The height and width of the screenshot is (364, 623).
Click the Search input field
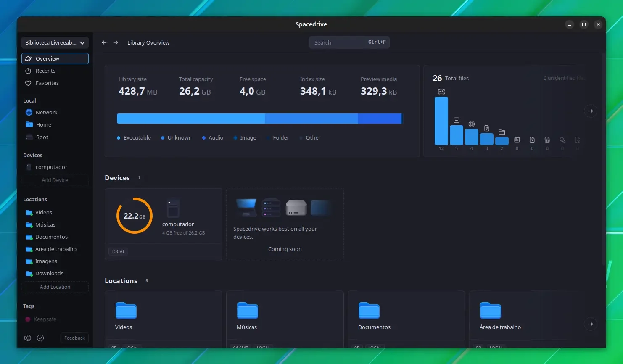pos(349,42)
